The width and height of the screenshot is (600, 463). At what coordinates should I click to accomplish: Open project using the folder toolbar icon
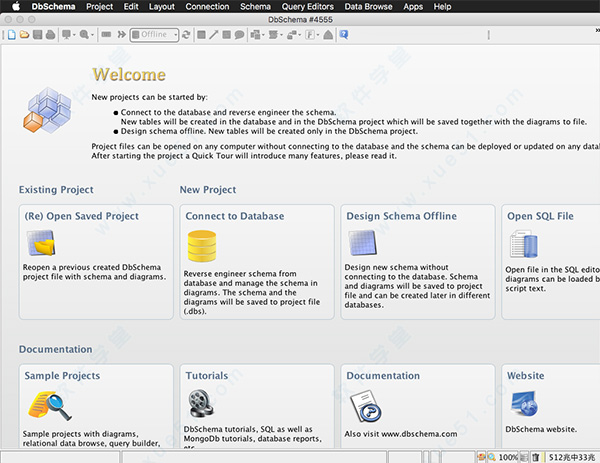tap(24, 35)
